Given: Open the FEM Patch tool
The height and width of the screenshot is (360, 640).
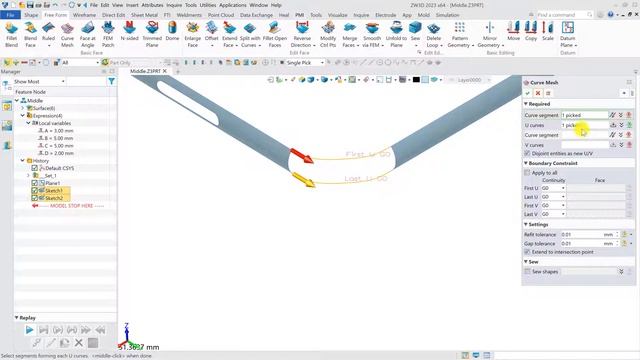Looking at the screenshot, I should click(108, 34).
